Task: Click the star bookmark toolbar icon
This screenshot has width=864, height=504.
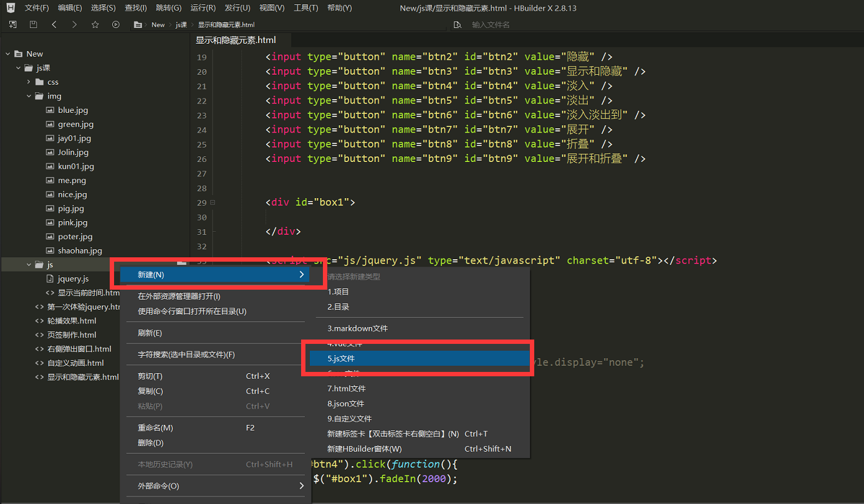Action: pos(95,24)
